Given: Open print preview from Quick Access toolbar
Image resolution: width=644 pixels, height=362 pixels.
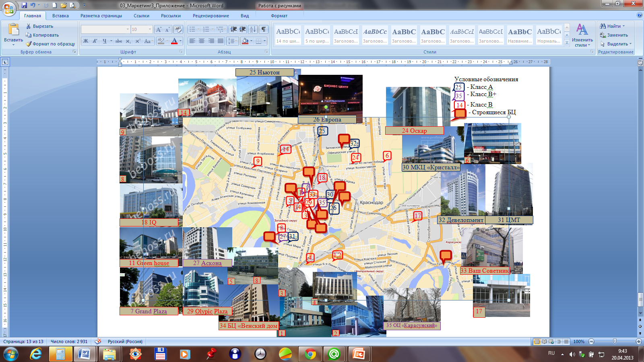Looking at the screenshot, I should (x=72, y=5).
